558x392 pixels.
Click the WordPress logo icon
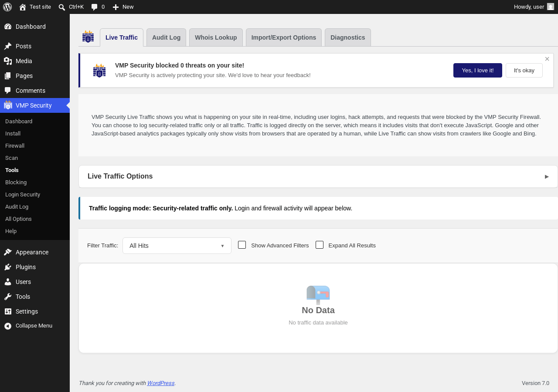point(7,7)
